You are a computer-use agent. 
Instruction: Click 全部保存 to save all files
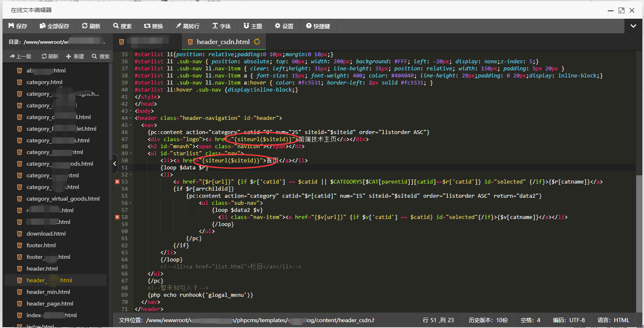(55, 26)
